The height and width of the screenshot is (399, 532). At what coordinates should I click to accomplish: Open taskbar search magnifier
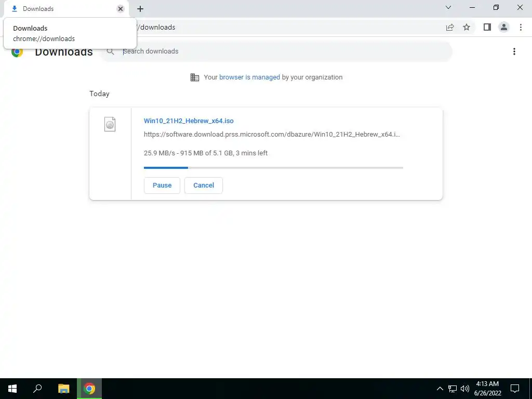(37, 389)
